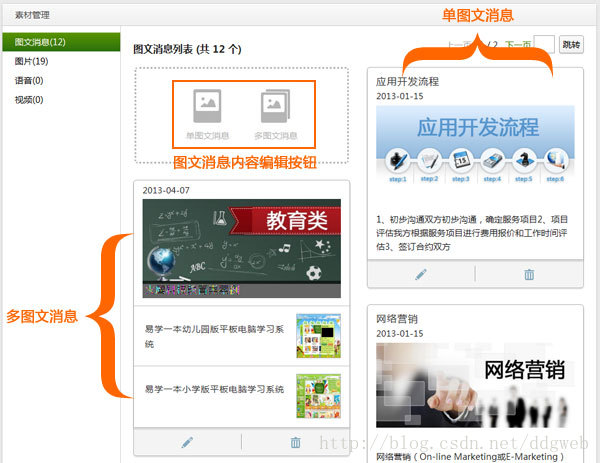Click the 2013-04-07 date on multi-article card
Screen dimensions: 600x463
click(x=166, y=190)
